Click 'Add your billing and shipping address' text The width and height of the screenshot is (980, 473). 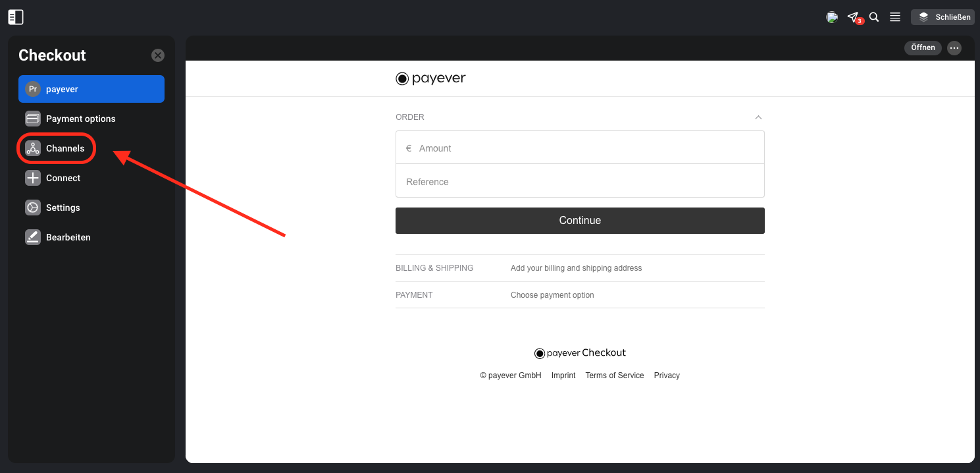click(x=576, y=268)
